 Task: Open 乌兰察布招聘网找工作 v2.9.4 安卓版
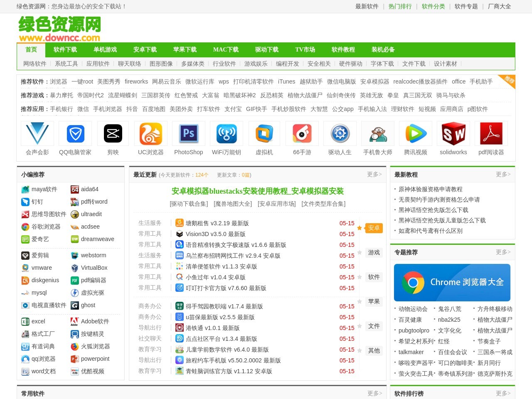(233, 256)
